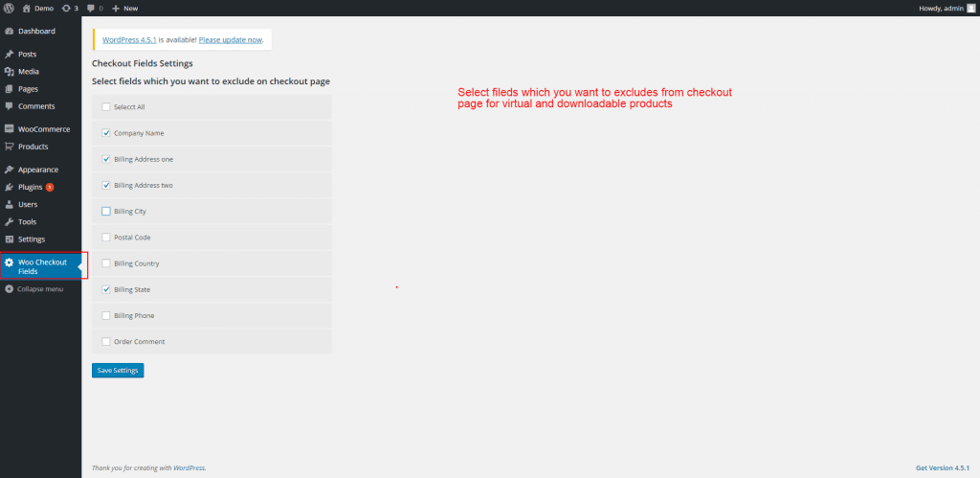Click the Pages icon in sidebar
This screenshot has width=980, height=478.
pyautogui.click(x=9, y=89)
